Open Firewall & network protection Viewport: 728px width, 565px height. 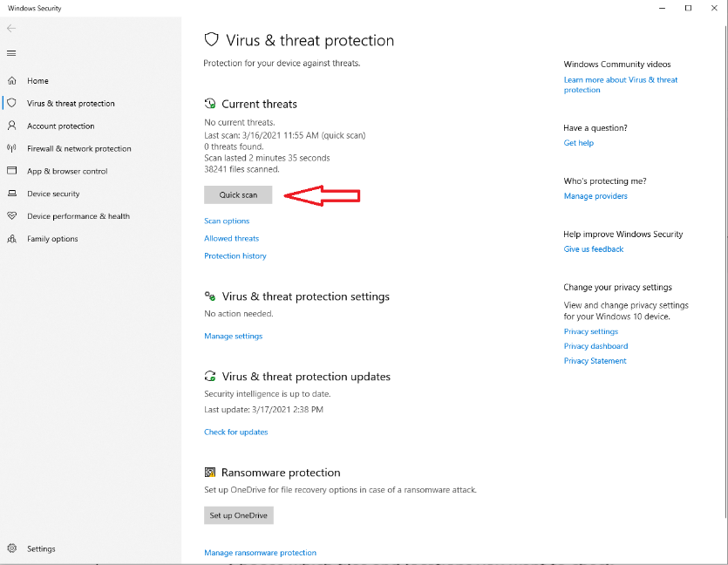79,148
